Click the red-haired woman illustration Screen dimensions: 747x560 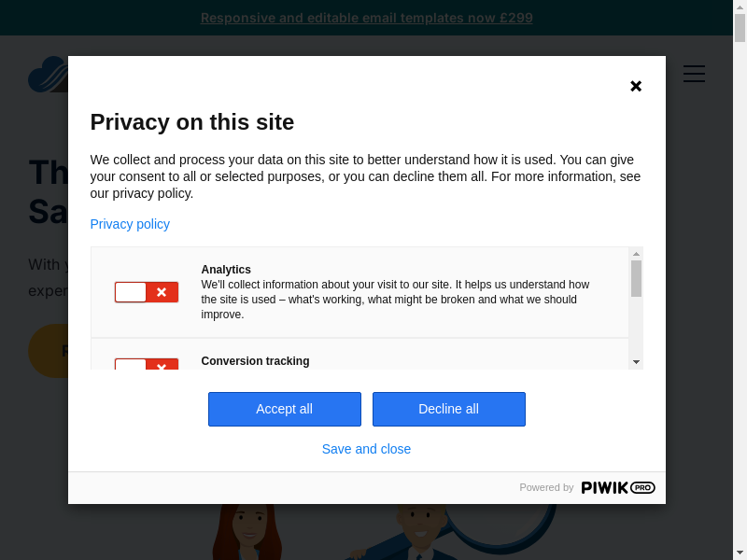point(247,532)
